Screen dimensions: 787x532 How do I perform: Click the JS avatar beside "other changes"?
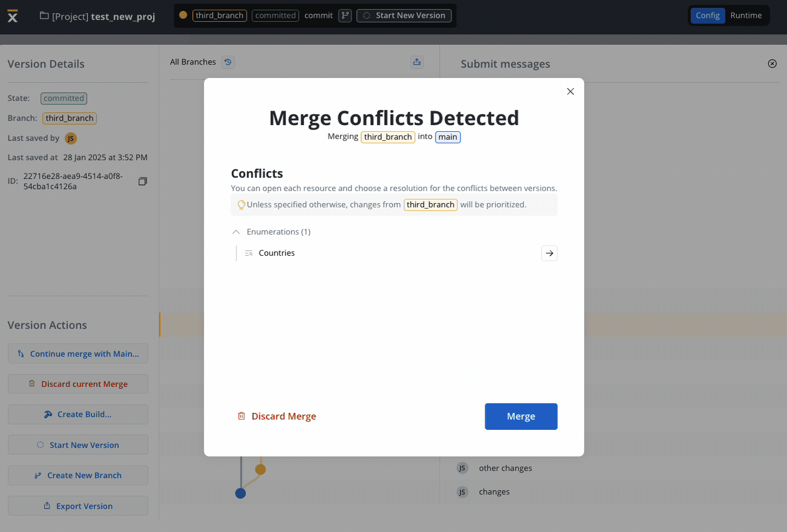tap(462, 468)
